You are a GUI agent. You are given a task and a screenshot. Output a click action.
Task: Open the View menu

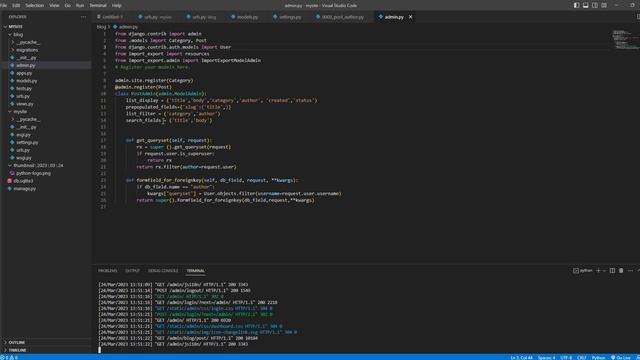tap(54, 5)
